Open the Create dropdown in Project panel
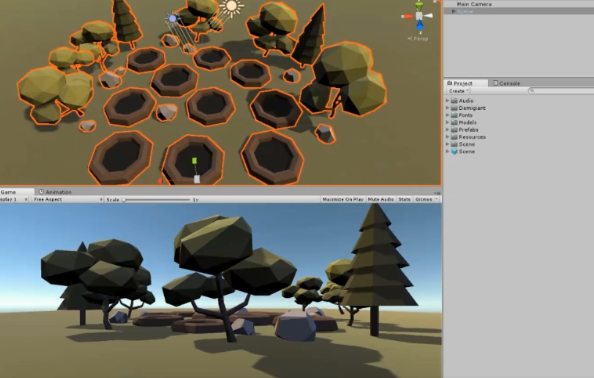 (x=458, y=91)
